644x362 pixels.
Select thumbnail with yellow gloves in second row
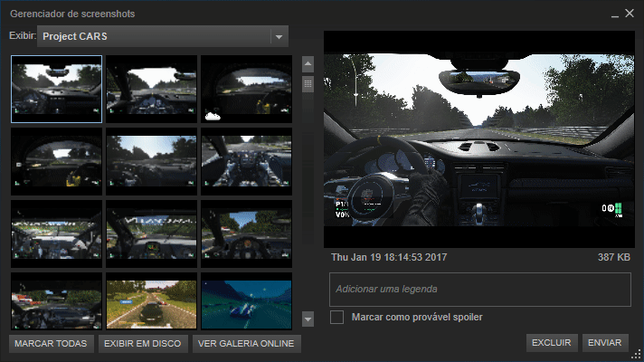pos(57,161)
